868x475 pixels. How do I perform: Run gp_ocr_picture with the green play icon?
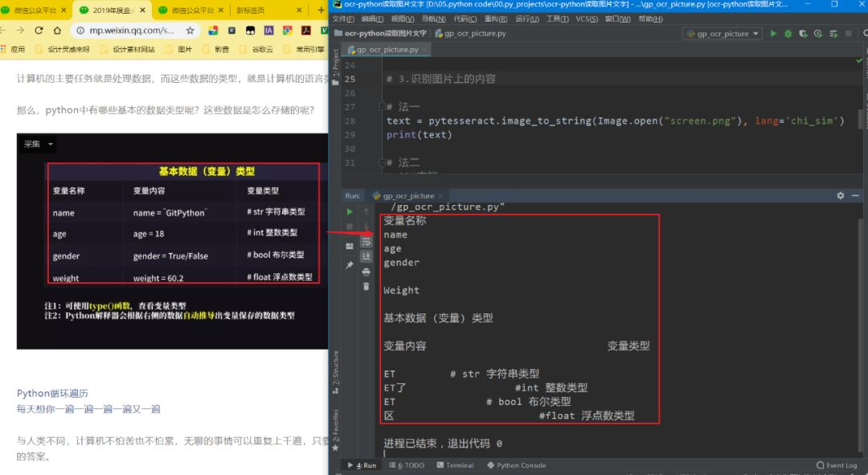(x=774, y=35)
